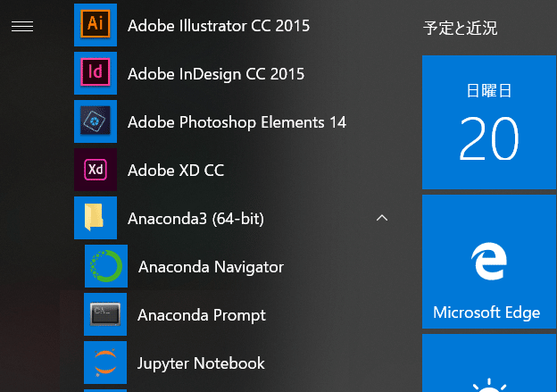The image size is (557, 392).
Task: Click the Anaconda Navigator green ring icon
Action: coord(106,266)
